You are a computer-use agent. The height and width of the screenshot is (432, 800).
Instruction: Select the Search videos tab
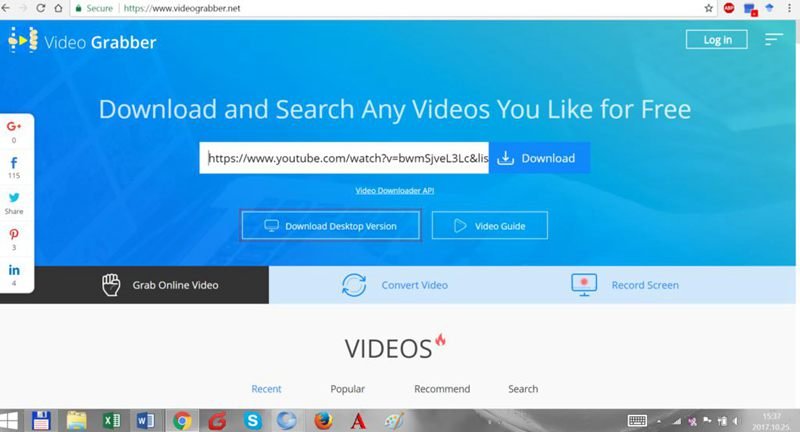pyautogui.click(x=523, y=389)
